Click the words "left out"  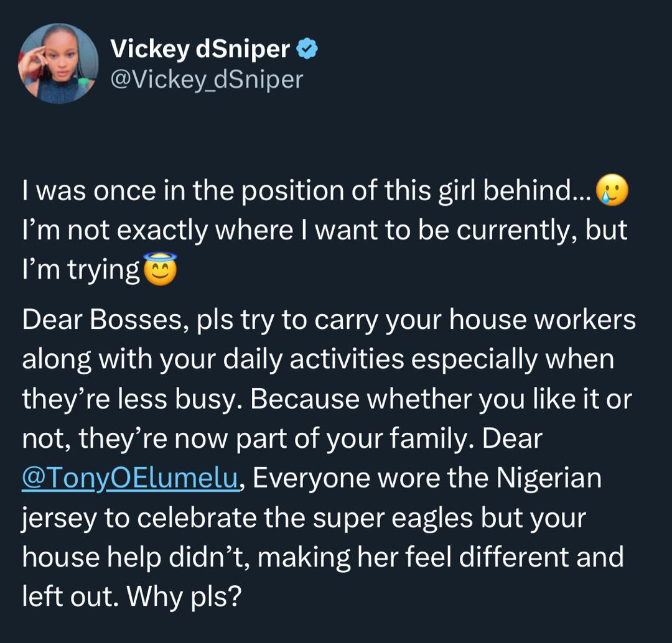click(69, 597)
